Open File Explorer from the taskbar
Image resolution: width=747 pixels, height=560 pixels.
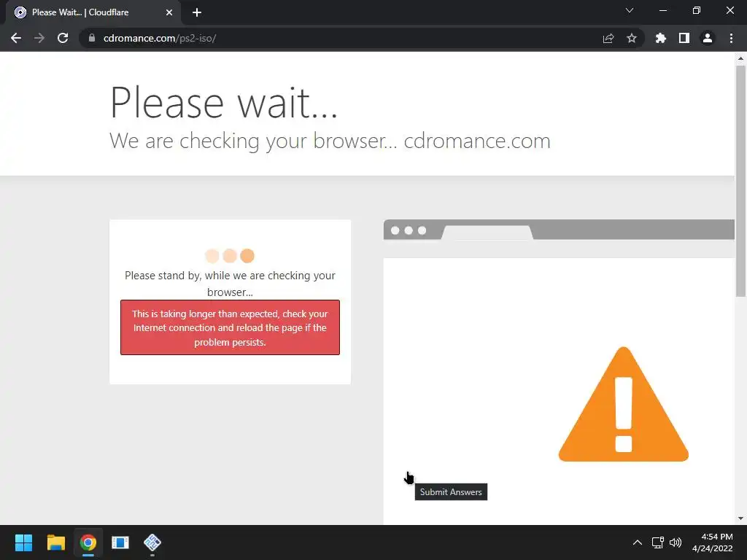tap(55, 542)
